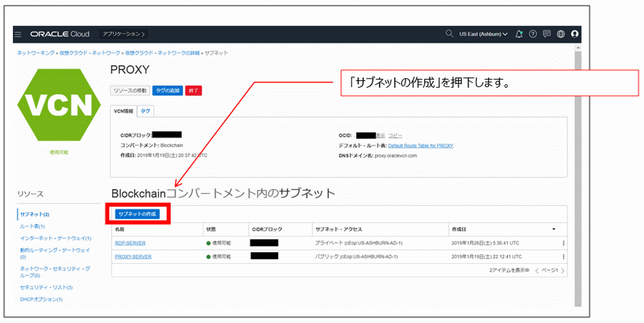Open actions menu for RDP-SERVER row
The height and width of the screenshot is (323, 644).
(563, 243)
